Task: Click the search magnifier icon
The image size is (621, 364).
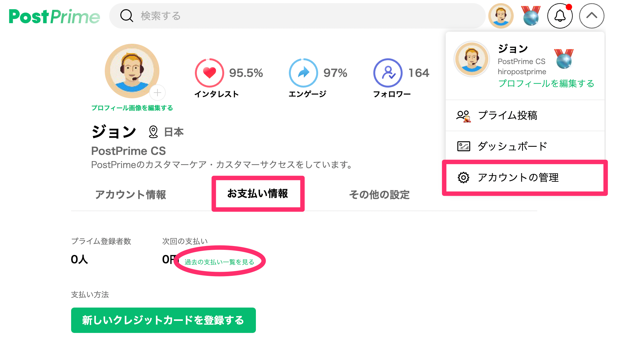Action: click(126, 16)
